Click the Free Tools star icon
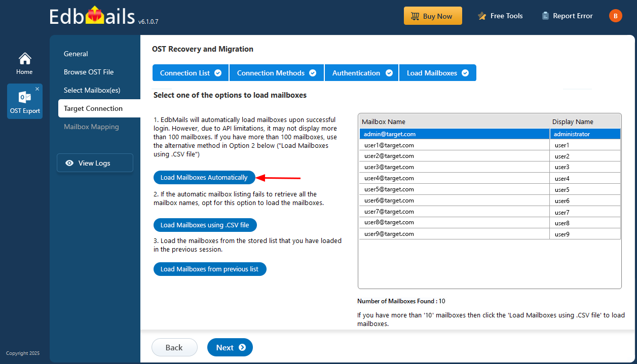The height and width of the screenshot is (364, 637). coord(482,16)
